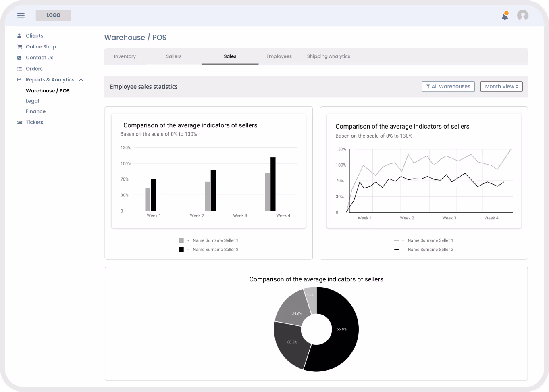549x392 pixels.
Task: Open the hamburger menu icon
Action: (21, 15)
